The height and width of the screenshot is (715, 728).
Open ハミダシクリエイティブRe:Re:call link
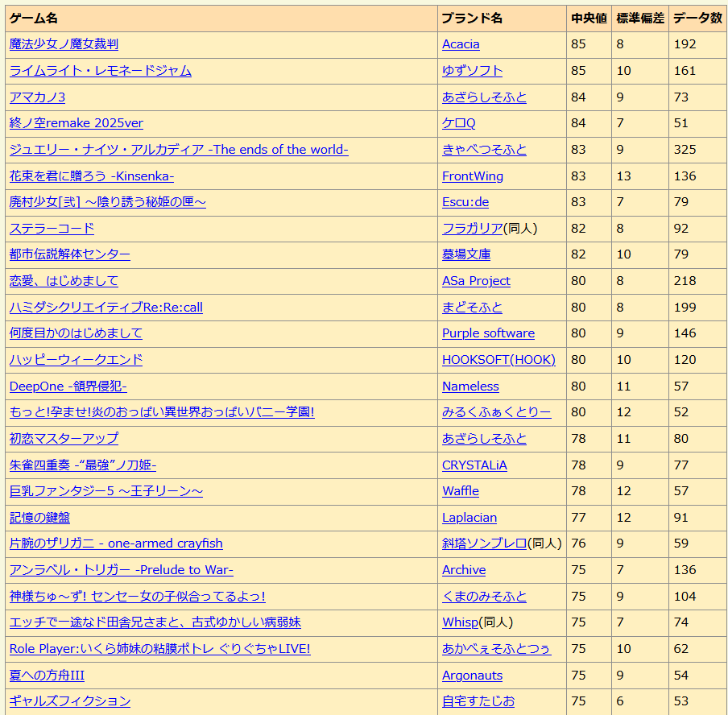pos(105,308)
